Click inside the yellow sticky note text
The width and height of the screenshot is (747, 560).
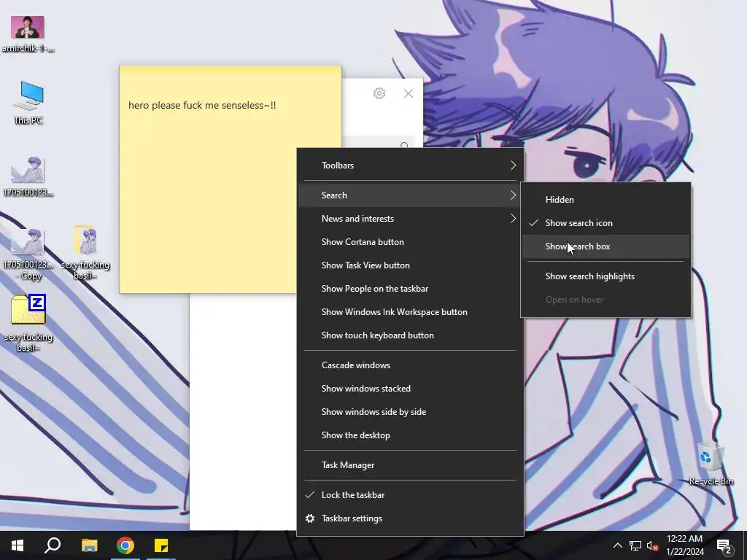pyautogui.click(x=202, y=105)
